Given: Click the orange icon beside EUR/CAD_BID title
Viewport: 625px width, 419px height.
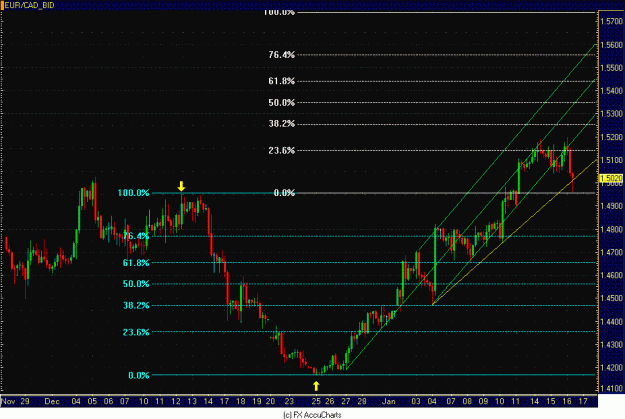Looking at the screenshot, I should [x=2, y=5].
